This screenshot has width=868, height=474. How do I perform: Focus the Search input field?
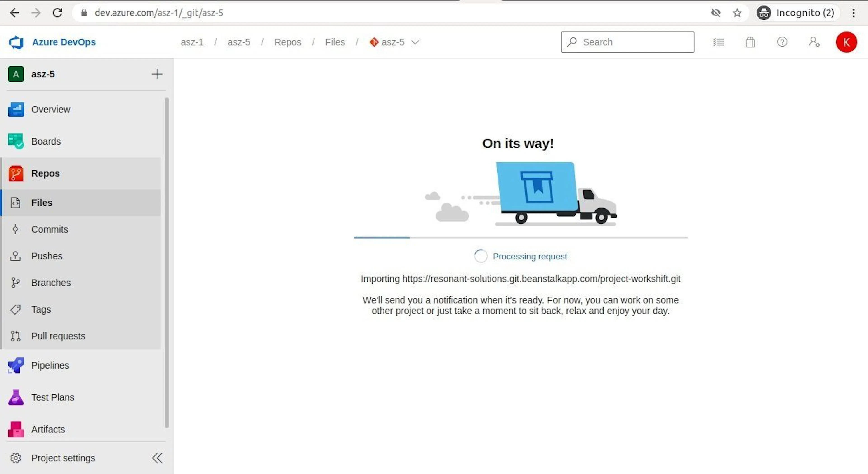pos(627,42)
